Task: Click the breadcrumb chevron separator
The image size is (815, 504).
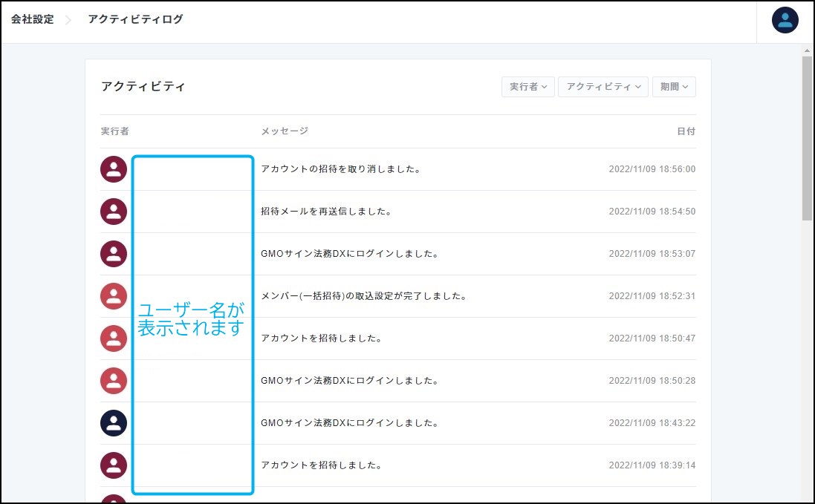Action: click(x=68, y=20)
